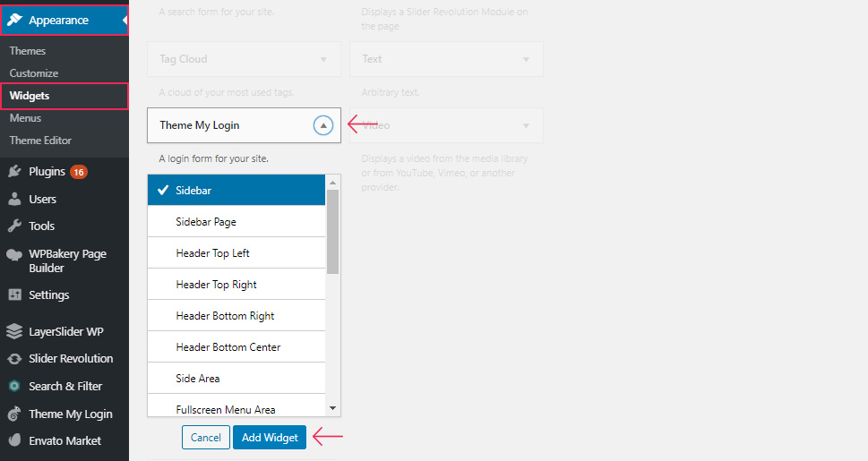
Task: Click the WPBakery Page Builder icon
Action: click(14, 254)
